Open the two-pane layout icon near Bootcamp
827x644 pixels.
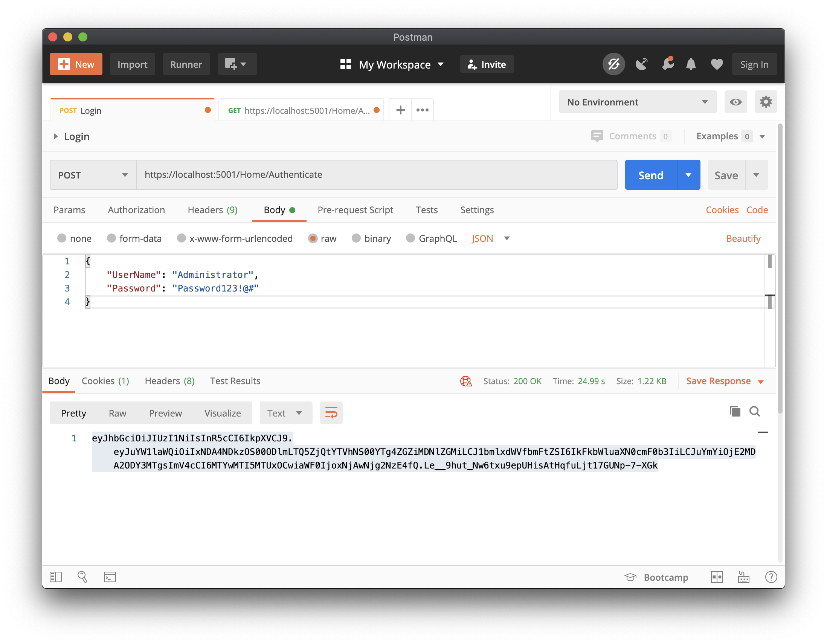pyautogui.click(x=717, y=577)
